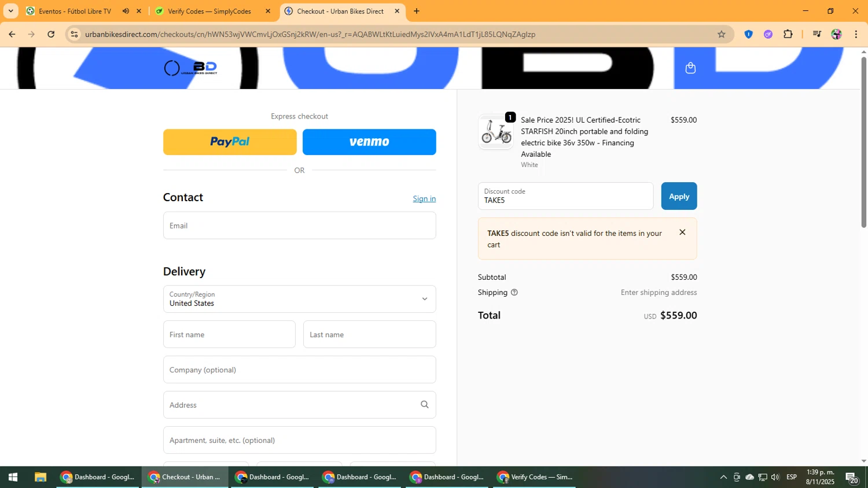The height and width of the screenshot is (488, 868).
Task: Open the Verify Codes taskbar window
Action: point(535,477)
